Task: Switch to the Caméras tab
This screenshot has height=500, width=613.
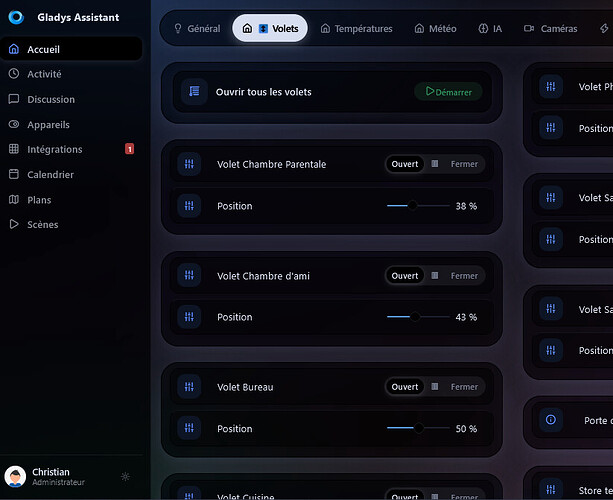Action: coord(550,29)
